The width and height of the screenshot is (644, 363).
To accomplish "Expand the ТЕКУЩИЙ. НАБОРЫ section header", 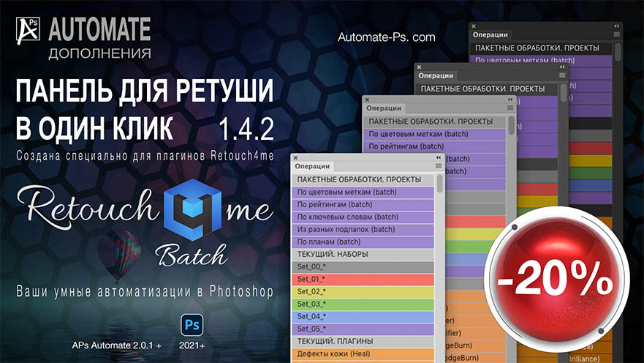I will [332, 254].
